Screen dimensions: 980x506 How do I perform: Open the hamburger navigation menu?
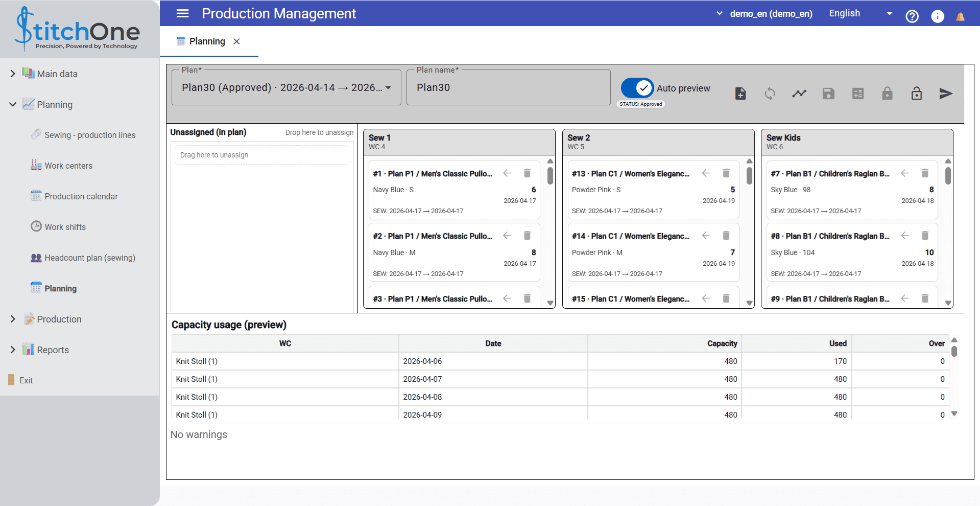click(x=182, y=13)
